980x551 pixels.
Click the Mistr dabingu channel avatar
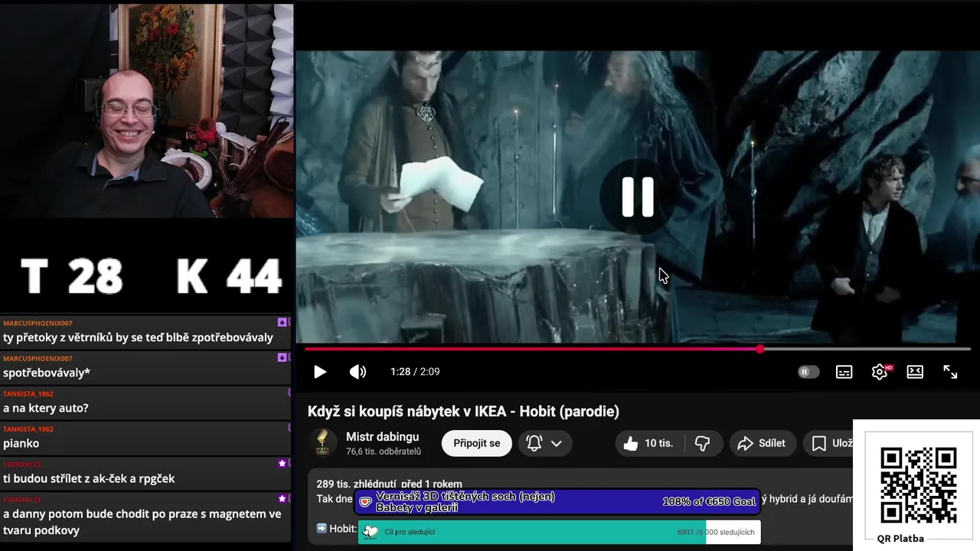pos(323,442)
